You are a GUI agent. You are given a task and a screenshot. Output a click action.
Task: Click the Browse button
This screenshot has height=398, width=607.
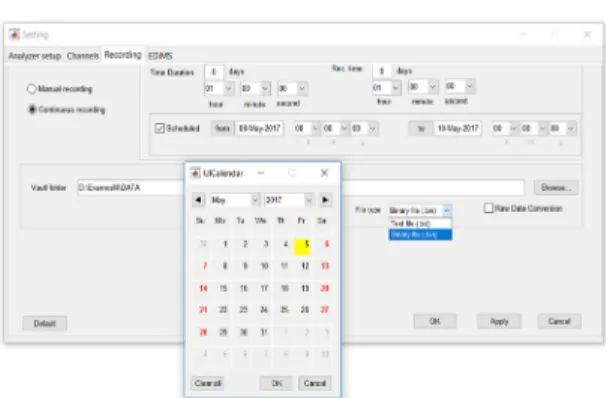click(556, 188)
